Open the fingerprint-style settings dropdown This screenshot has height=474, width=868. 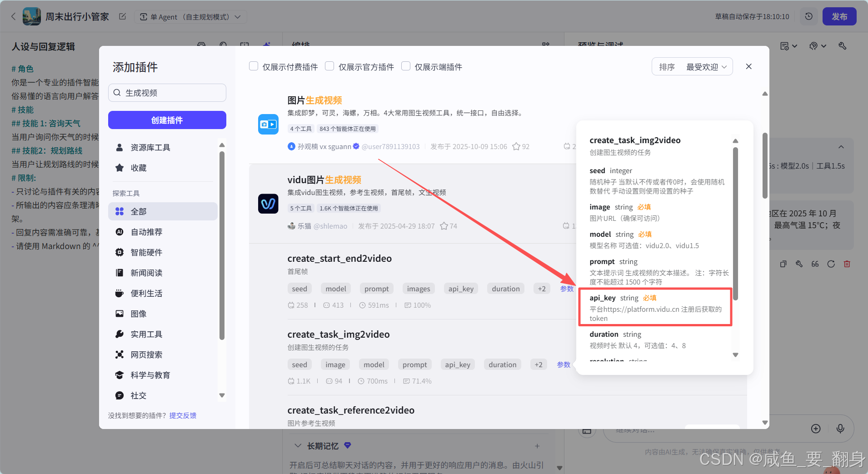(818, 46)
